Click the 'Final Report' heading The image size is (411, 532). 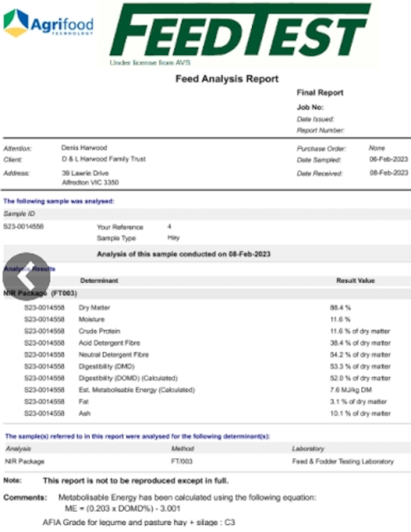(320, 92)
